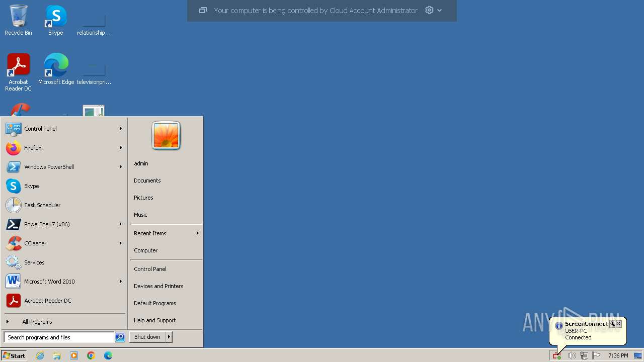This screenshot has height=362, width=644.
Task: Open remote control banner settings dropdown
Action: click(434, 10)
